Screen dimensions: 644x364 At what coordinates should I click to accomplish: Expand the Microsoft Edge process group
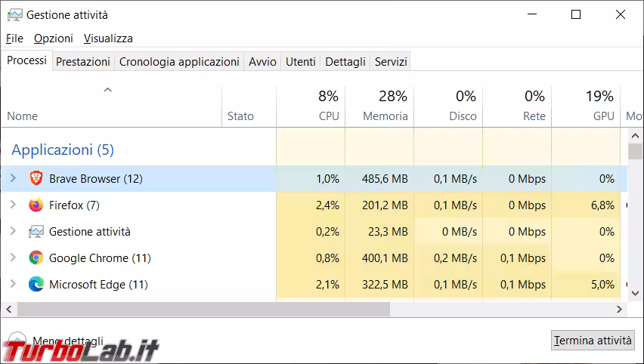(x=13, y=285)
